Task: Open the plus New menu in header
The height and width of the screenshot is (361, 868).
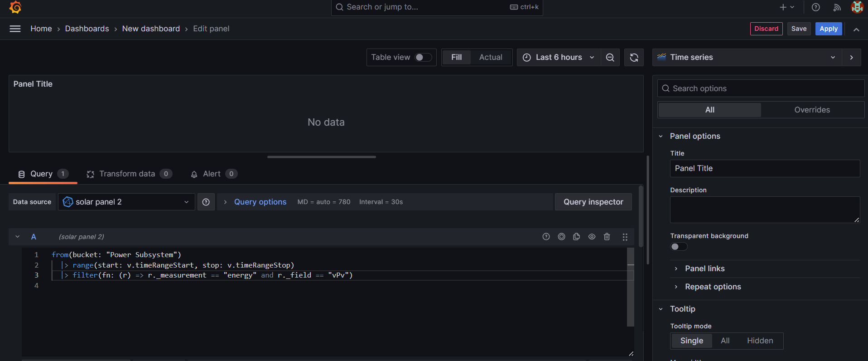Action: coord(787,7)
